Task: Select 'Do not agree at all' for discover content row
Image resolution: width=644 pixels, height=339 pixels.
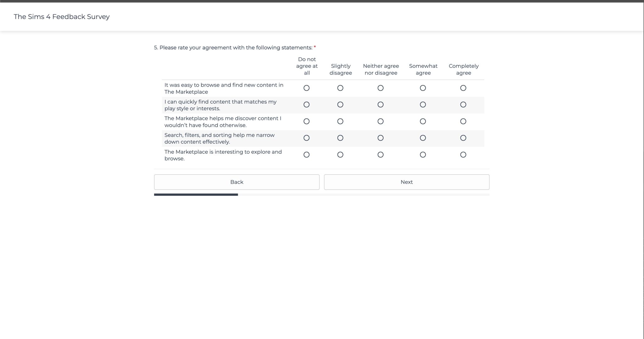Action: point(307,121)
